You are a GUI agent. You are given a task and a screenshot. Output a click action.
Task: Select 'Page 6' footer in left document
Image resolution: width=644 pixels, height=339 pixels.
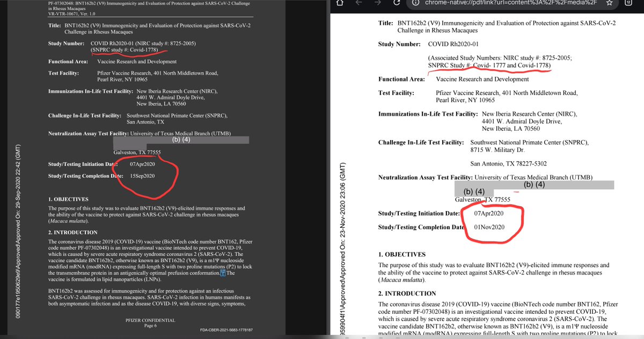coord(150,326)
